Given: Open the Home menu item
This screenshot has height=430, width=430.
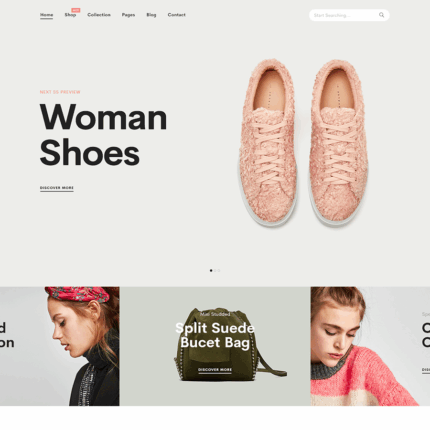Looking at the screenshot, I should coord(46,15).
